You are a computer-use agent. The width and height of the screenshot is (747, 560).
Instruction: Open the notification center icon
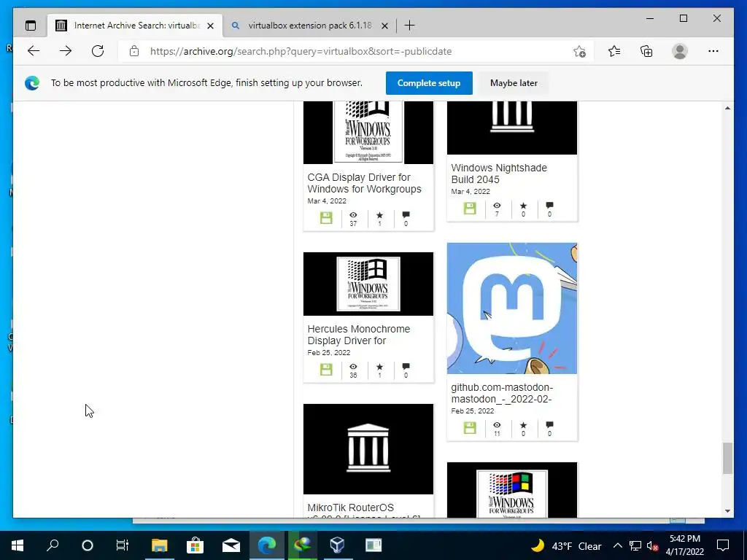click(723, 545)
